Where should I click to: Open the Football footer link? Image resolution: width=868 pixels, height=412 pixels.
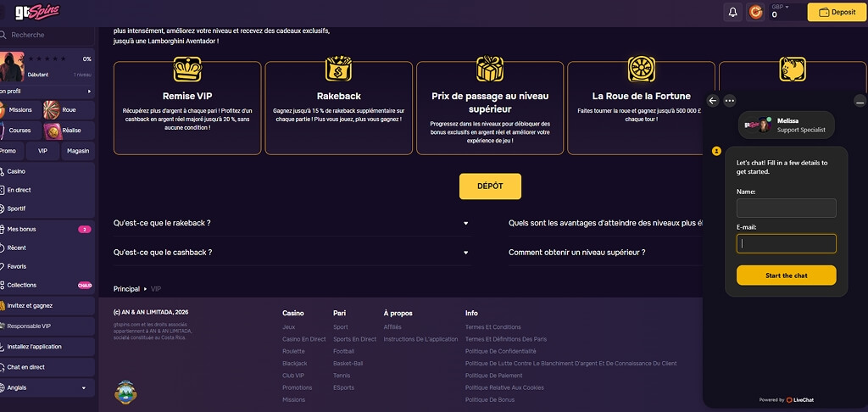pos(344,352)
